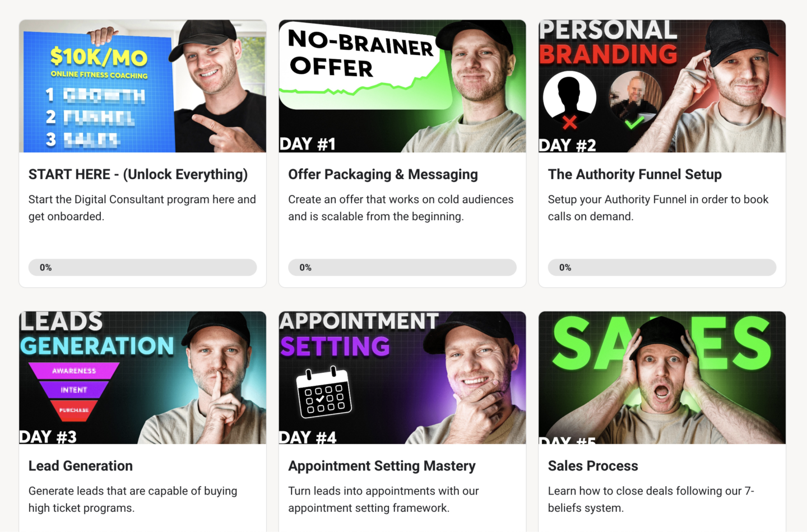Click The Authority Funnel Setup title
Image resolution: width=807 pixels, height=532 pixels.
(635, 174)
